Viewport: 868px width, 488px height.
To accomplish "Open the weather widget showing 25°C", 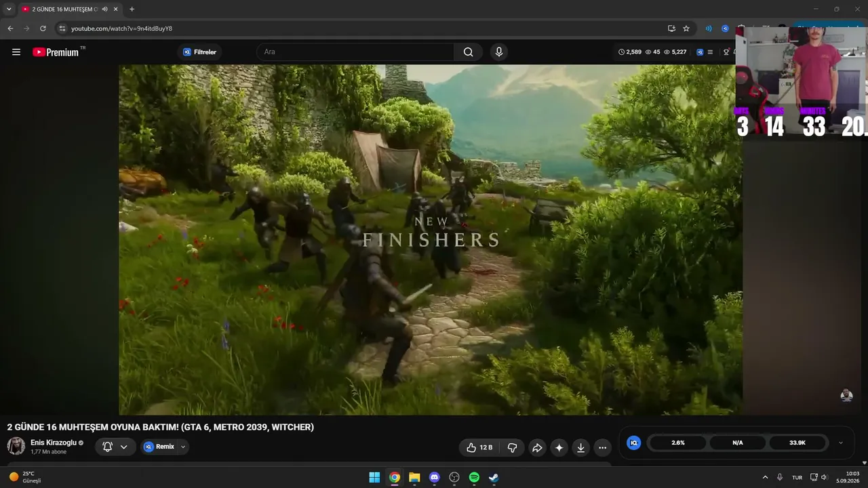I will pyautogui.click(x=25, y=477).
